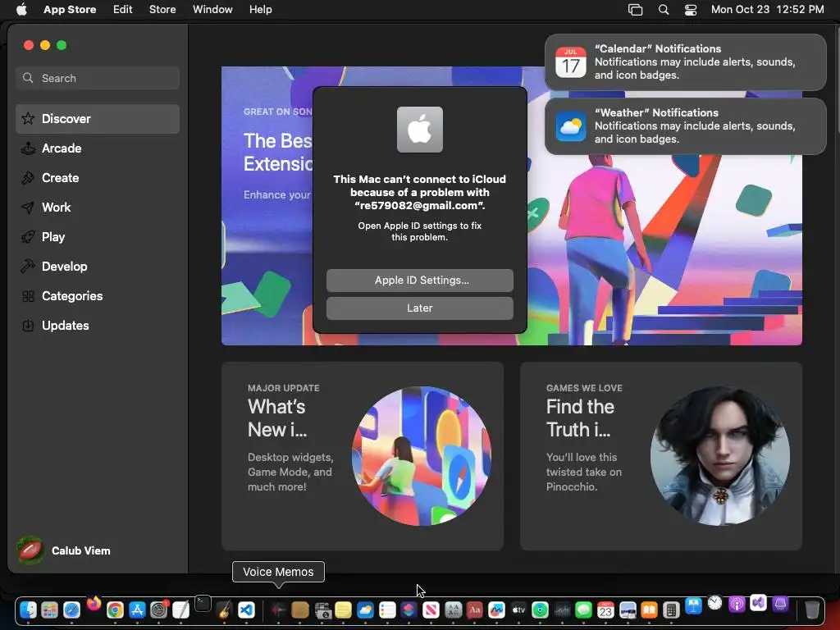
Task: Open Find the Truth games card
Action: (x=661, y=456)
